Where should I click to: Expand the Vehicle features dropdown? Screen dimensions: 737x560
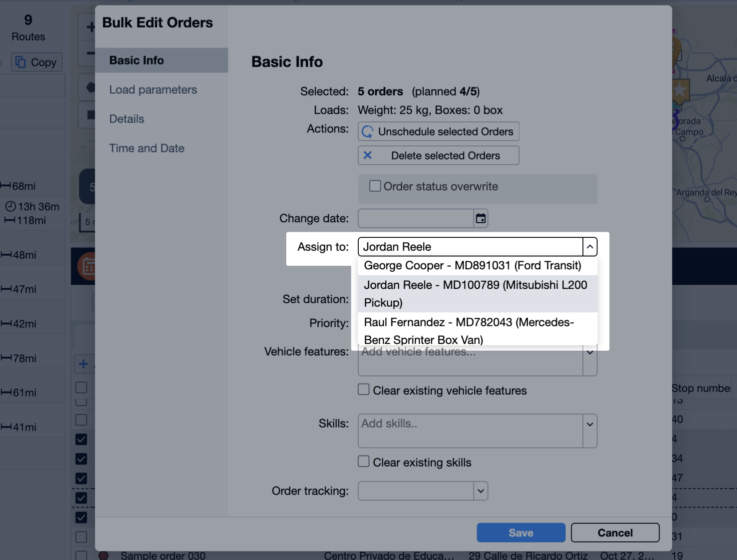[x=589, y=352]
